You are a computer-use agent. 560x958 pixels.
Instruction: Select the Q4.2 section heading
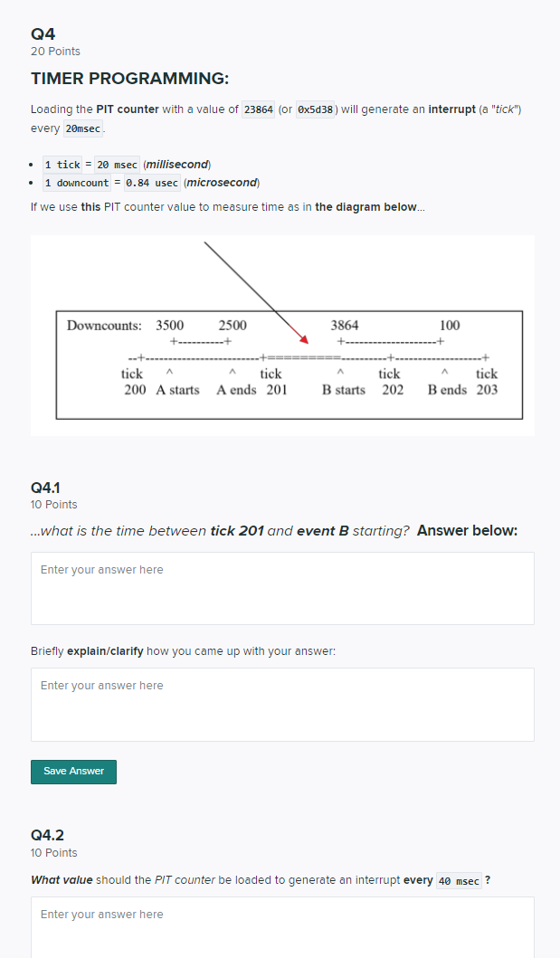[x=46, y=834]
